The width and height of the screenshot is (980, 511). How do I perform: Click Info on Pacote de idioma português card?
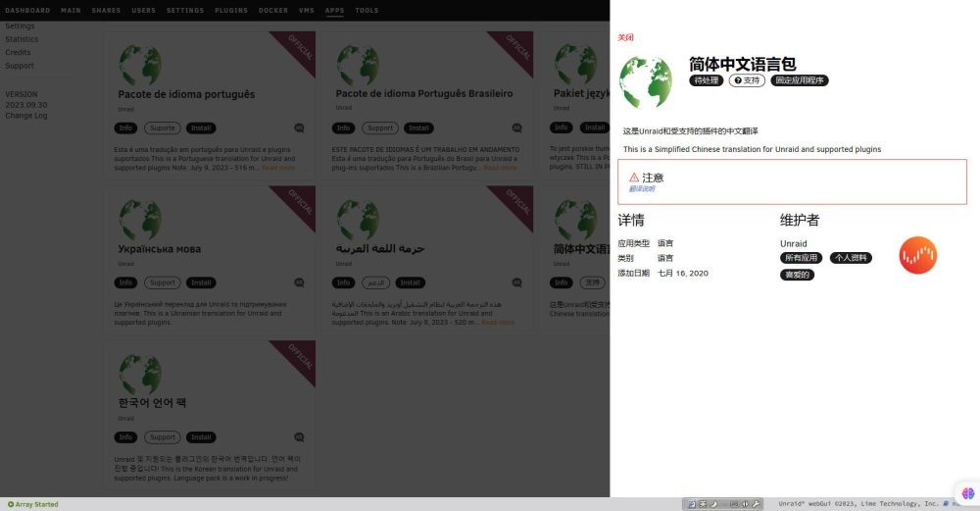(125, 128)
